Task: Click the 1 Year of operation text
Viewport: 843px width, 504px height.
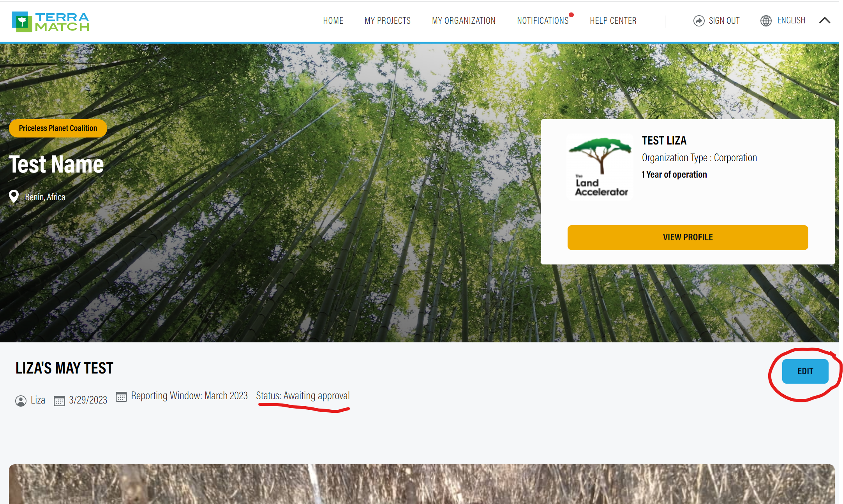Action: [x=674, y=174]
